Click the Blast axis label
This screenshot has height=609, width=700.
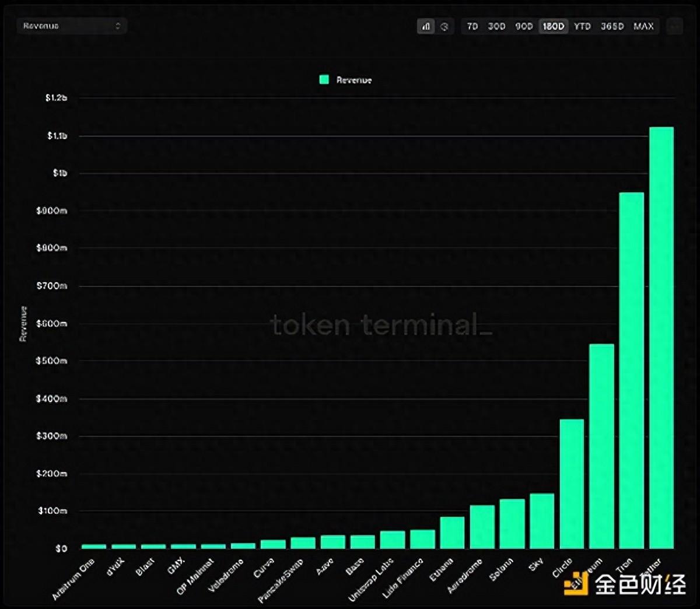146,567
